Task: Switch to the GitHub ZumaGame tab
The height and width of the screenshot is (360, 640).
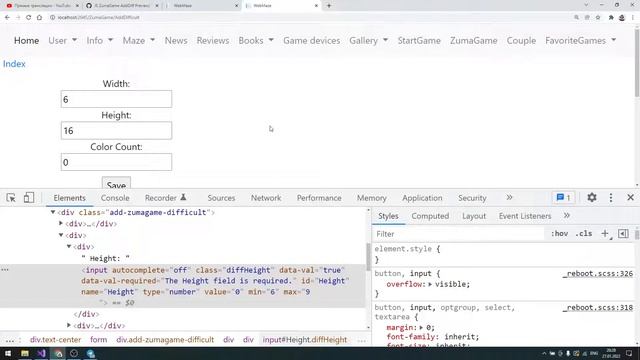Action: [x=122, y=6]
